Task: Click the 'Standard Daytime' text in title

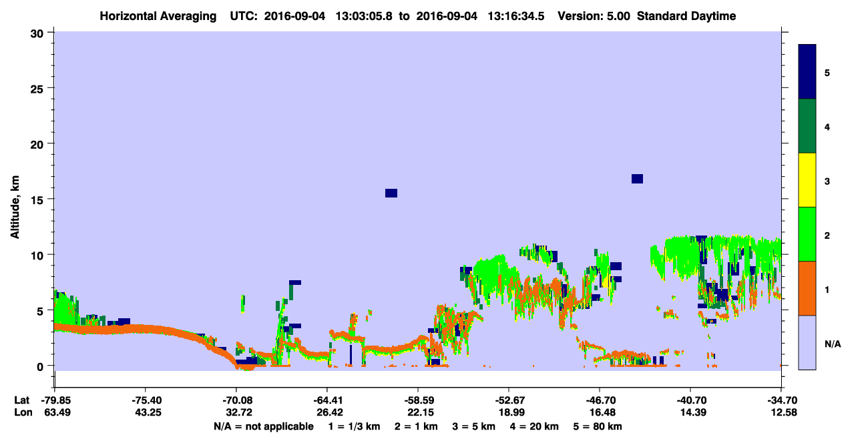Action: [x=686, y=16]
